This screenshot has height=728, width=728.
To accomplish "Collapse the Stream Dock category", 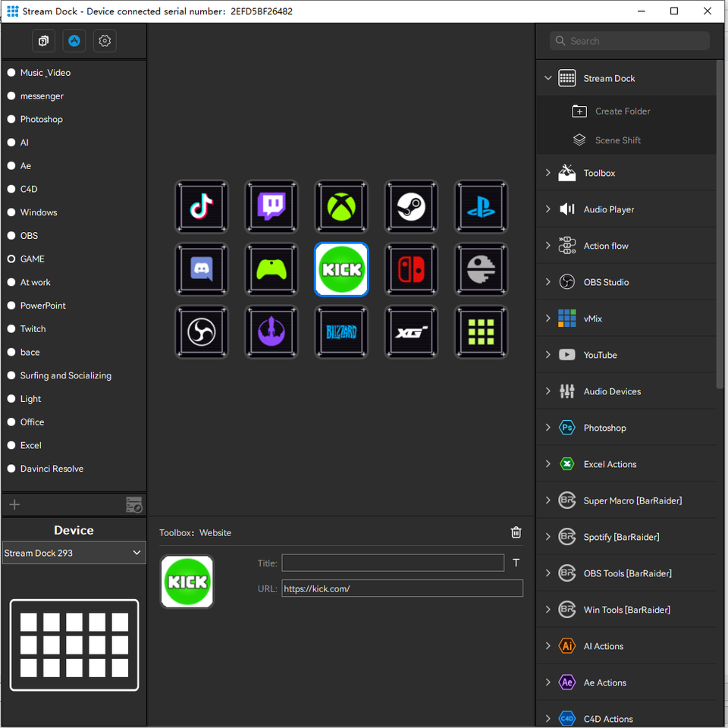I will (548, 78).
